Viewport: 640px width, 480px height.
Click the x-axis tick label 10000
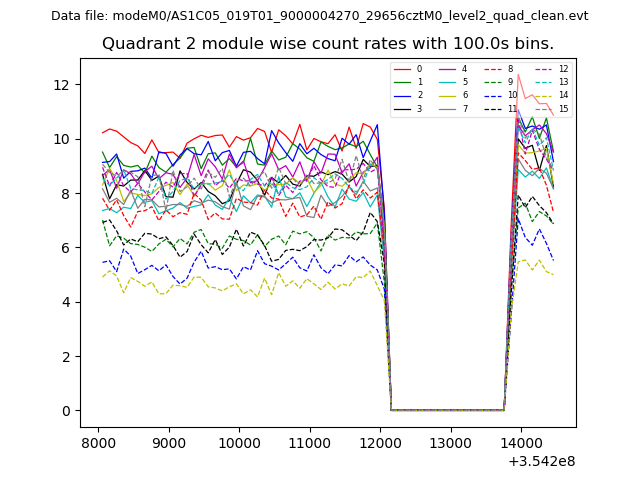(x=239, y=443)
